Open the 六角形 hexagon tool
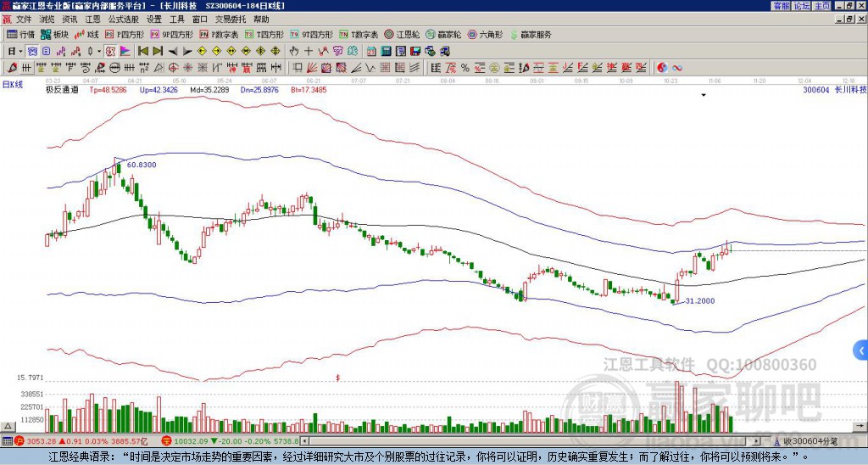The width and height of the screenshot is (868, 465). pos(486,34)
